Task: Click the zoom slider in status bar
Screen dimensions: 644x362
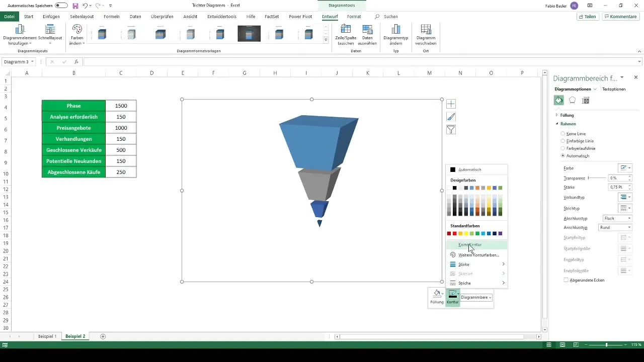Action: pyautogui.click(x=606, y=345)
